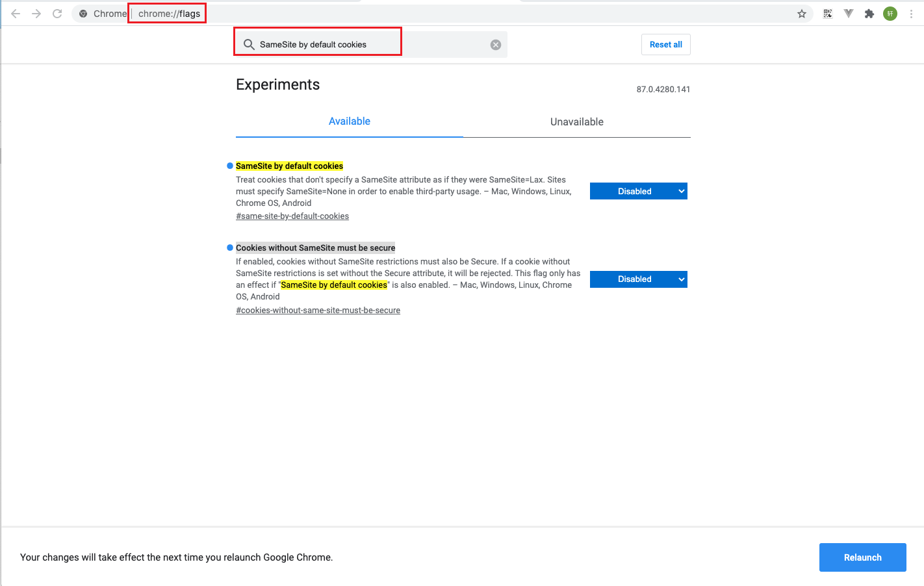This screenshot has width=924, height=586.
Task: Switch to the Available tab
Action: click(350, 121)
